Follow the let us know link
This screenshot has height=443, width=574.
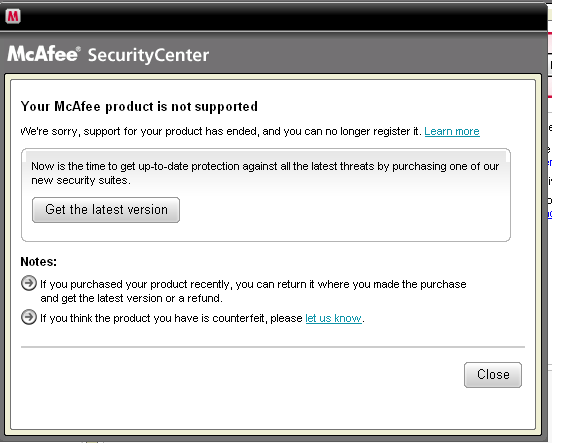click(x=333, y=318)
